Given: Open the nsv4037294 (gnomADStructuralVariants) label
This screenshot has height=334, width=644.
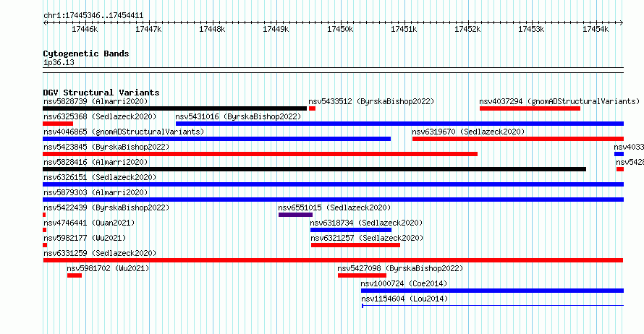Looking at the screenshot, I should coord(559,101).
